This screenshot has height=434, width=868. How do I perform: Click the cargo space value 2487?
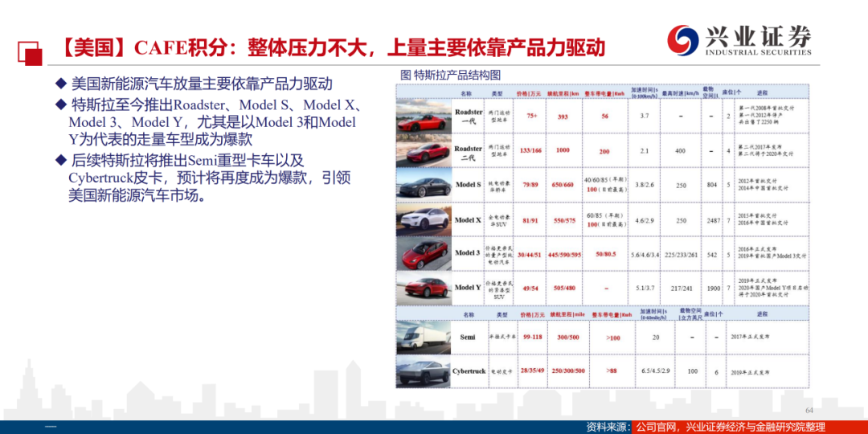click(712, 220)
